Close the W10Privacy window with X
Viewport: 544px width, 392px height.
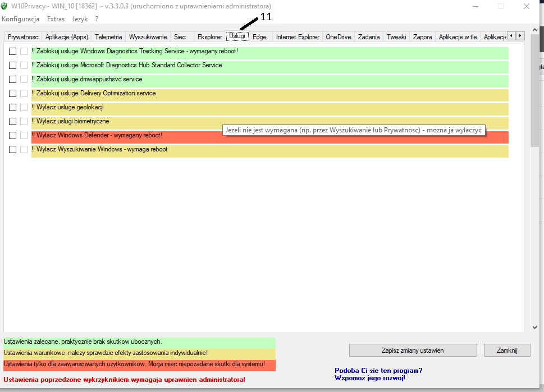(x=526, y=6)
